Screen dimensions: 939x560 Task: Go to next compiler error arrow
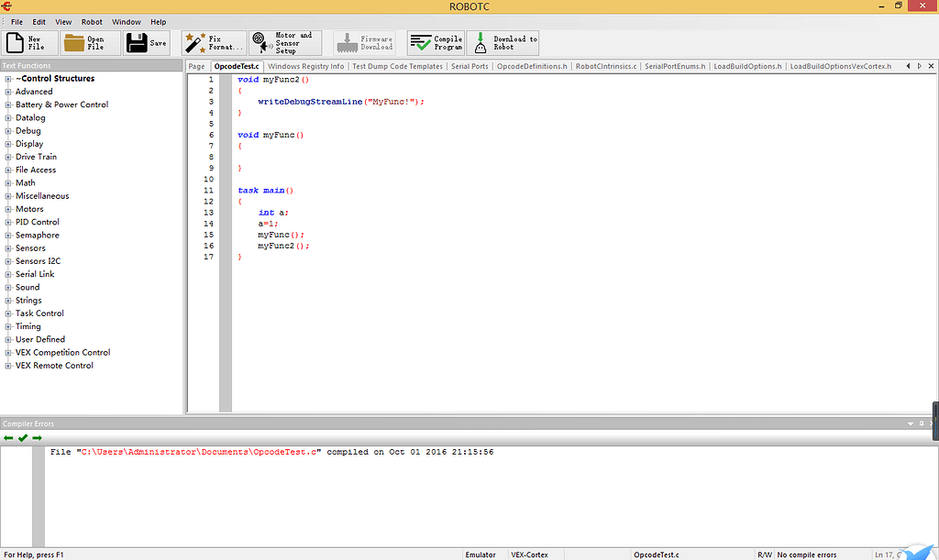[37, 438]
